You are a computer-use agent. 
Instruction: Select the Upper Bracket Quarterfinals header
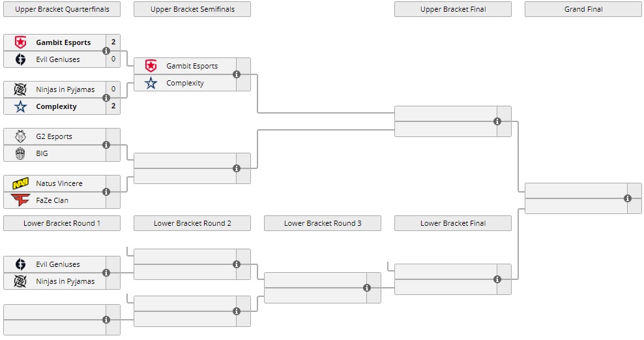(x=62, y=9)
